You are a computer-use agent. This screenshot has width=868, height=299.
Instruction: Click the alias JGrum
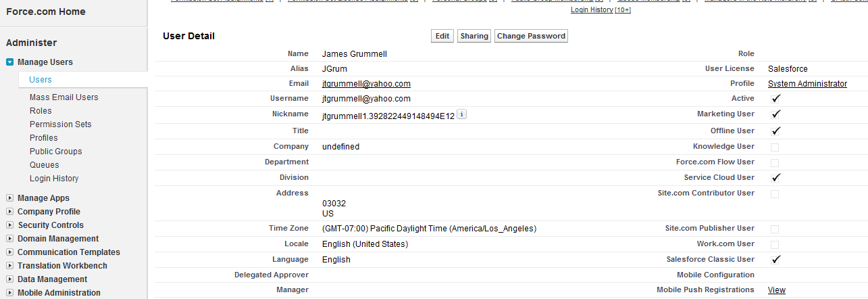pos(334,69)
